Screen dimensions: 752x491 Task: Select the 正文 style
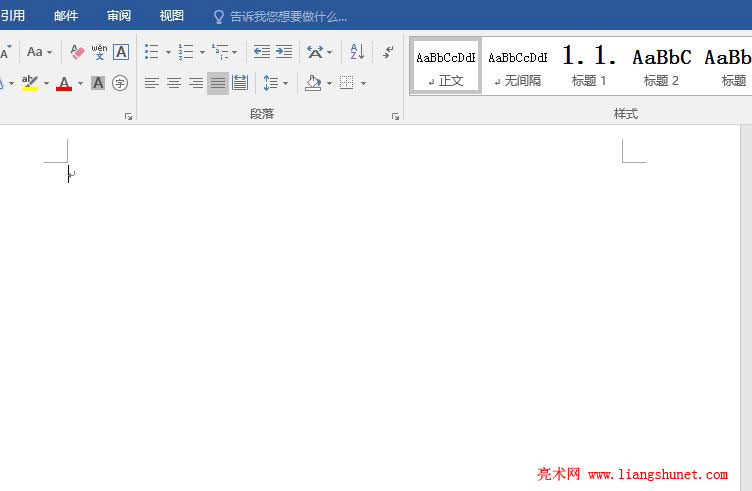[x=446, y=66]
